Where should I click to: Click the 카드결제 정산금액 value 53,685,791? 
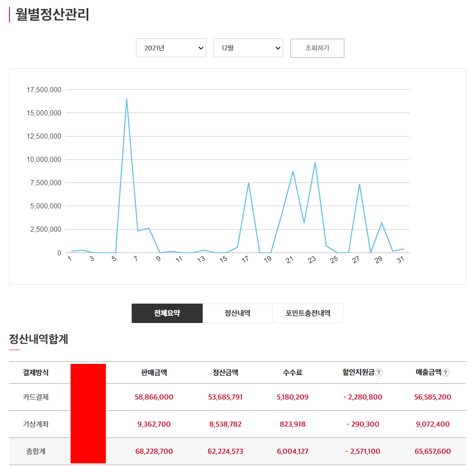[225, 397]
